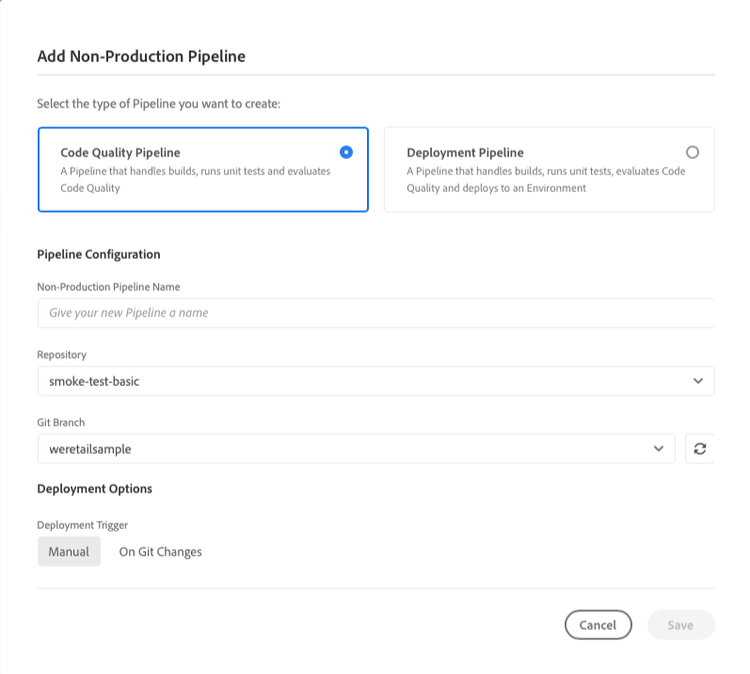Choose the Manual deployment trigger
This screenshot has height=674, width=750.
(69, 552)
